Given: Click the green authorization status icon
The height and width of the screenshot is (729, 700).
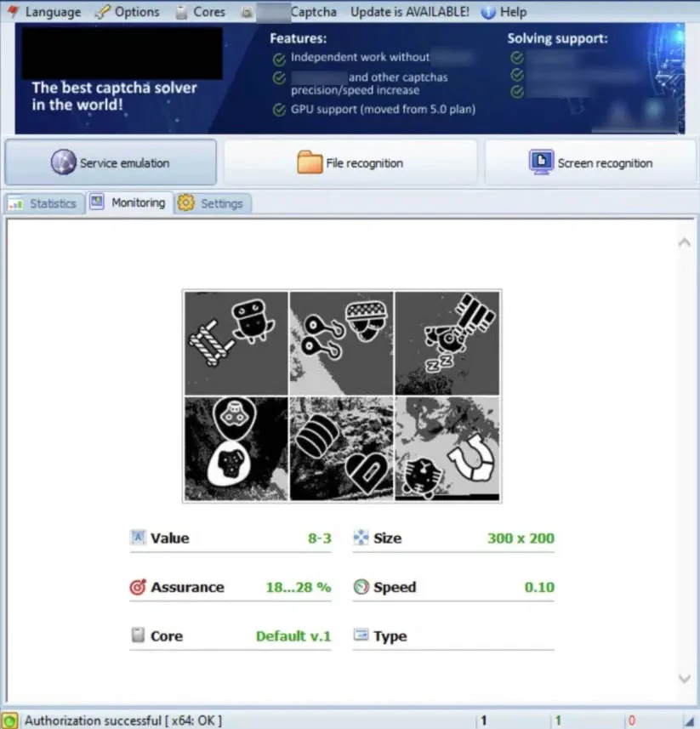Looking at the screenshot, I should click(9, 720).
